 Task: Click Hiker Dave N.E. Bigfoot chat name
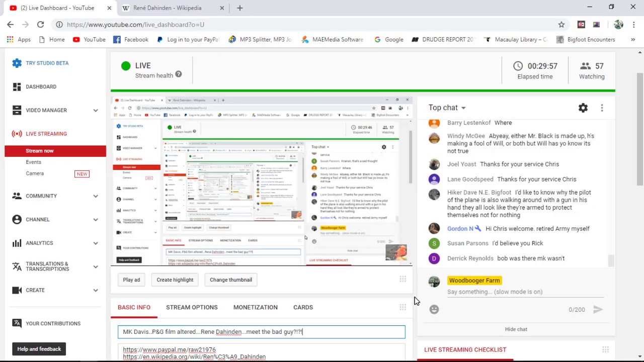479,192
